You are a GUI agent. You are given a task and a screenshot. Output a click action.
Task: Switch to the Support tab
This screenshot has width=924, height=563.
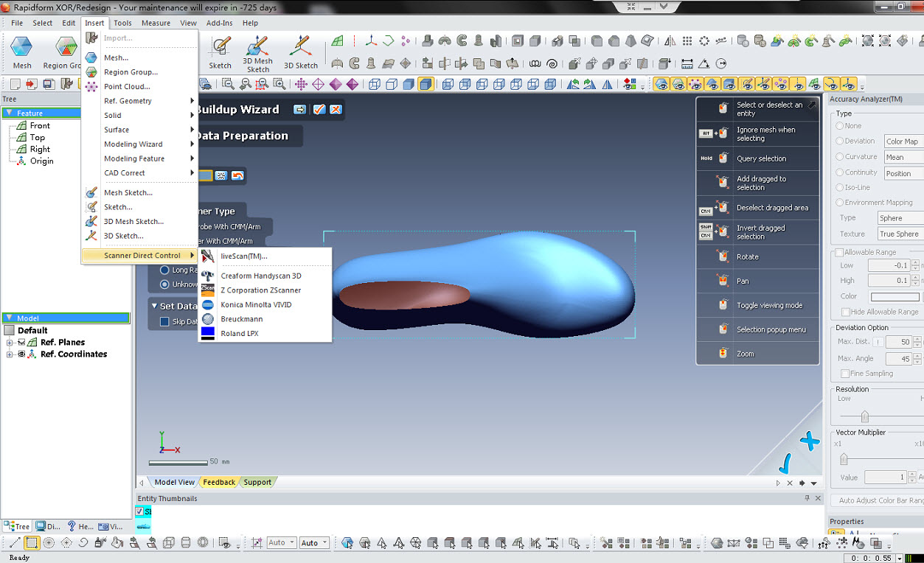point(257,483)
